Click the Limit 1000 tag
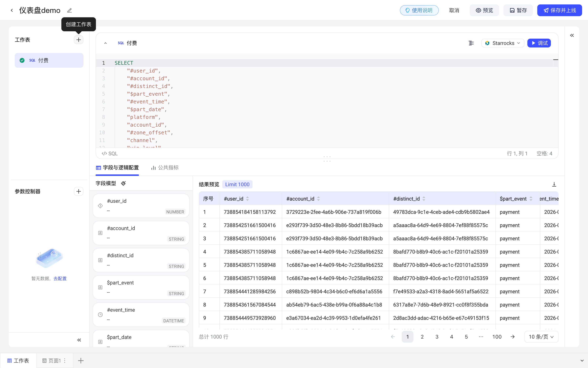588x368 pixels. 237,184
